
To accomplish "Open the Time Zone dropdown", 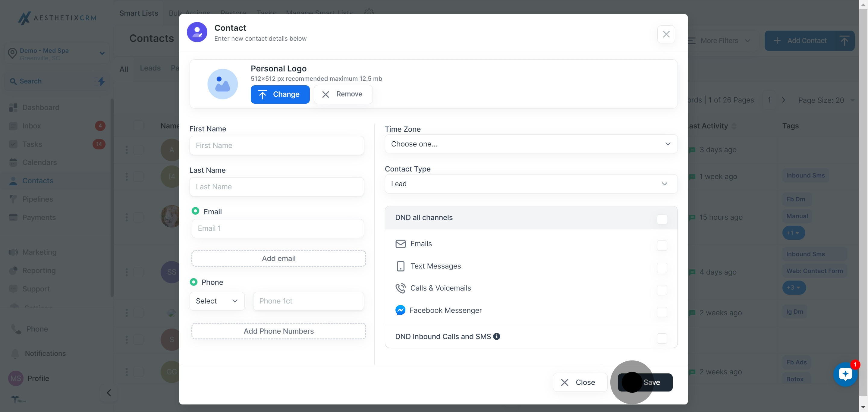I will 531,144.
